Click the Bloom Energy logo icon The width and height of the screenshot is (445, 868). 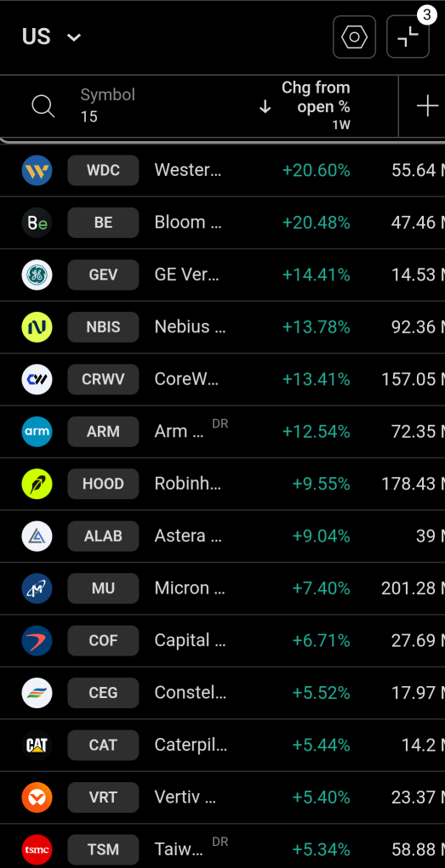tap(37, 223)
